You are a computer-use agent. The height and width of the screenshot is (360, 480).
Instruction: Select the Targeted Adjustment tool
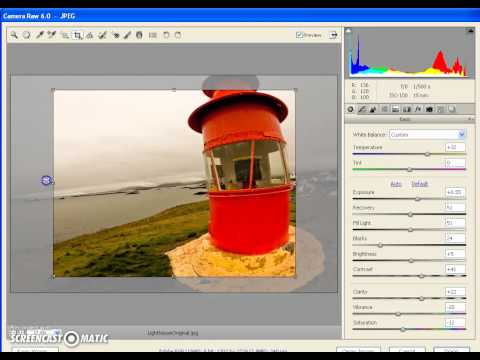tap(65, 35)
